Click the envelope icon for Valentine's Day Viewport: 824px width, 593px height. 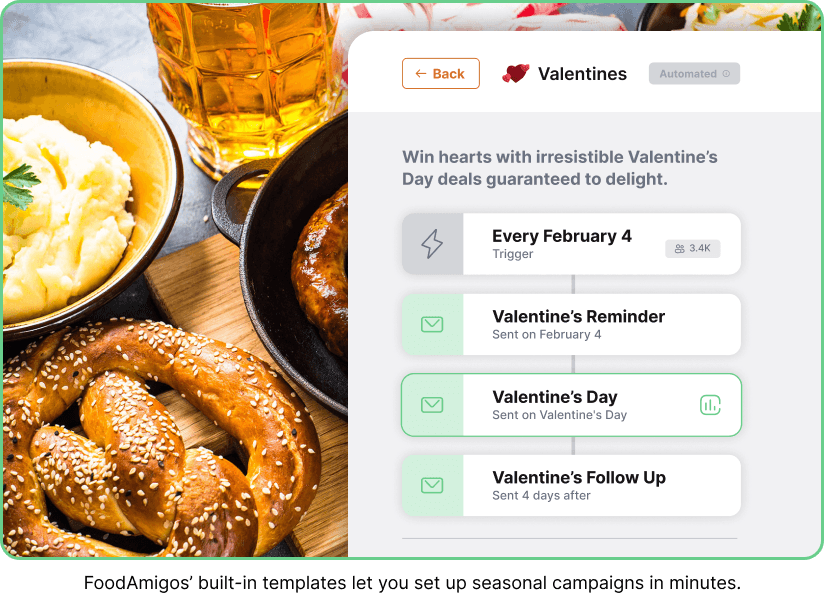(432, 405)
